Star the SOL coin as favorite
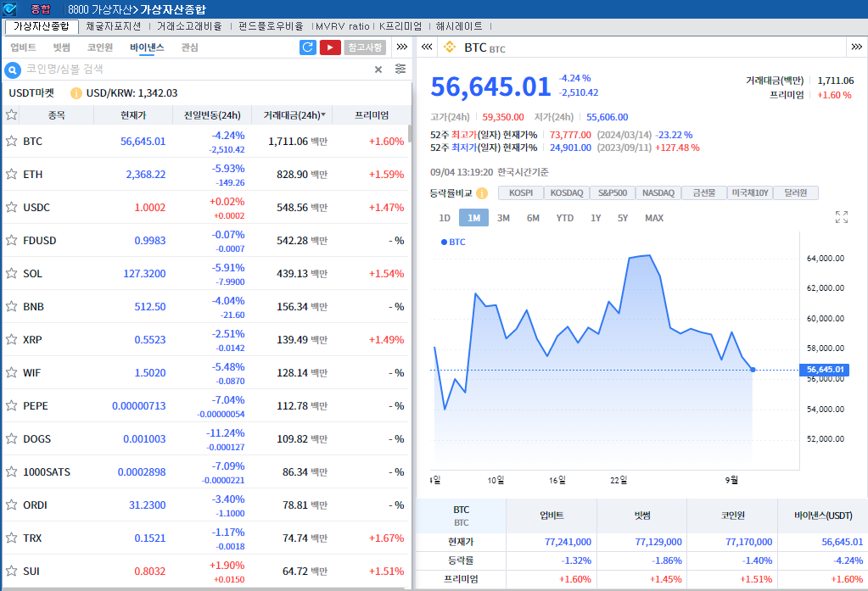The height and width of the screenshot is (591, 868). pyautogui.click(x=12, y=273)
